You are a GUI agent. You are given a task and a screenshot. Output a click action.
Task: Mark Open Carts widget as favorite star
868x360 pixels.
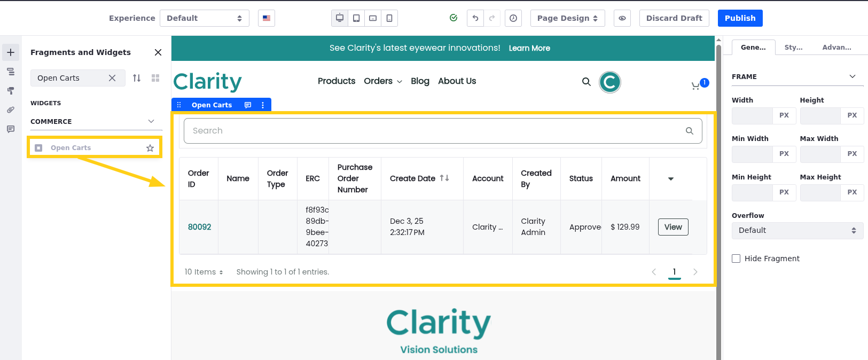pyautogui.click(x=150, y=148)
